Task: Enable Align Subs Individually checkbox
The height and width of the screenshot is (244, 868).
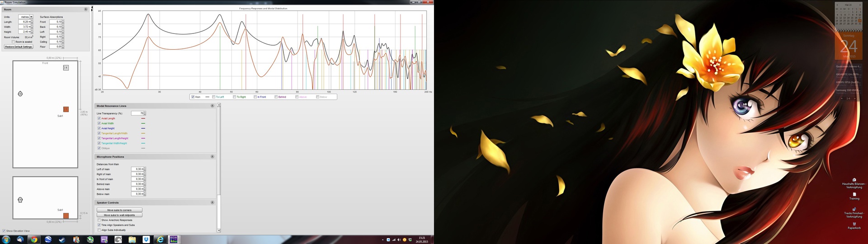Action: pyautogui.click(x=99, y=230)
